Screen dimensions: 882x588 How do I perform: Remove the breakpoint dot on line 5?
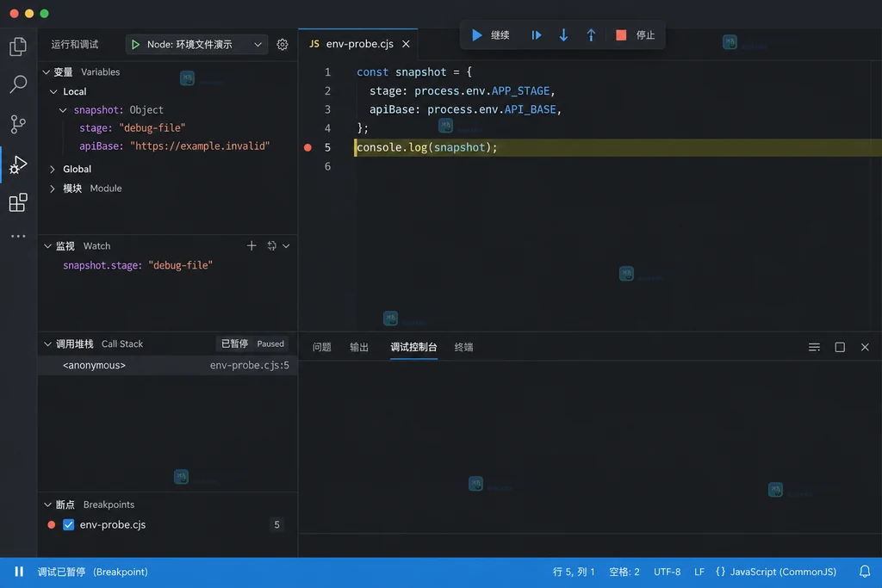(307, 148)
